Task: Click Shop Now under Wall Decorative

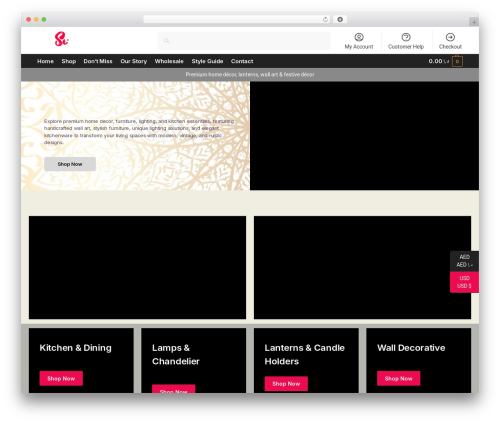Action: click(398, 378)
